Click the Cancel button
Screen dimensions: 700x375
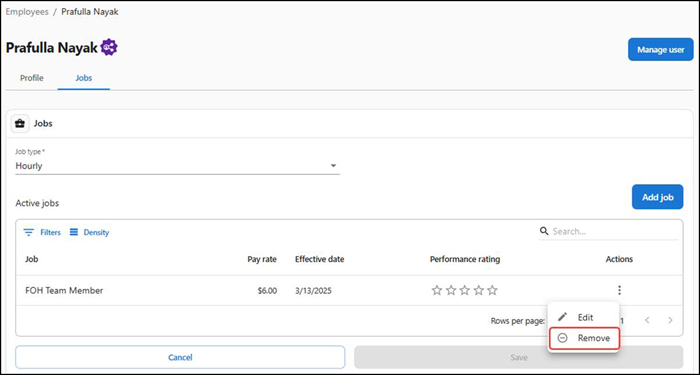[180, 357]
